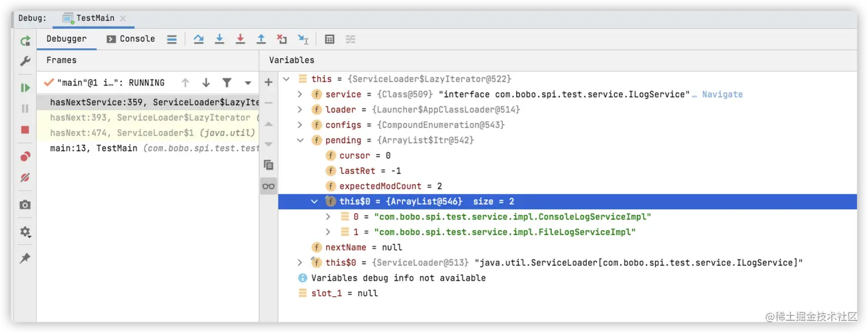Remove selected watch minus icon
Image resolution: width=868 pixels, height=333 pixels.
[x=268, y=103]
